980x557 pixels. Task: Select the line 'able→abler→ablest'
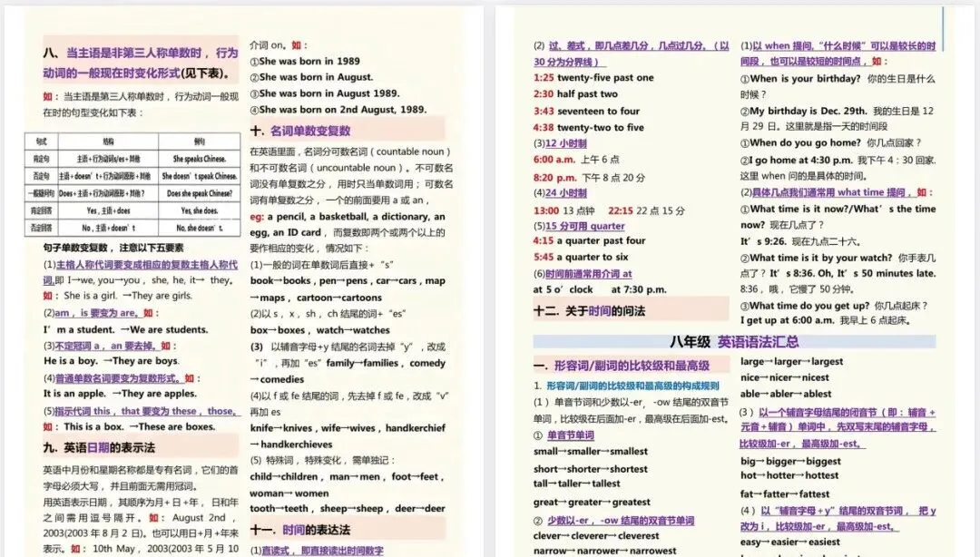(786, 394)
